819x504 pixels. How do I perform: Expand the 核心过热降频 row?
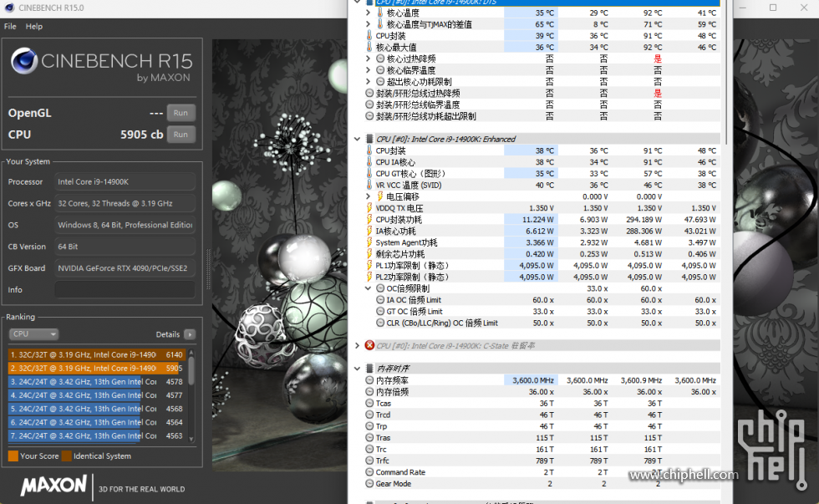coord(369,59)
